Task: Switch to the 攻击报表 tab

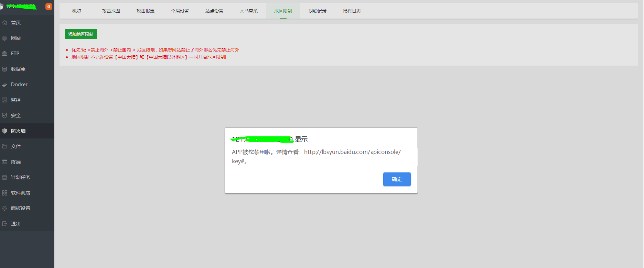Action: pyautogui.click(x=146, y=11)
